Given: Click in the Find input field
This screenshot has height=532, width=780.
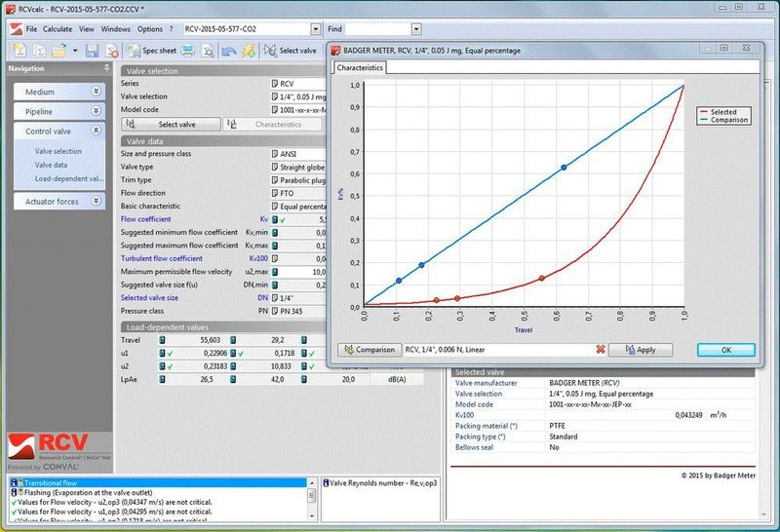Looking at the screenshot, I should (378, 29).
